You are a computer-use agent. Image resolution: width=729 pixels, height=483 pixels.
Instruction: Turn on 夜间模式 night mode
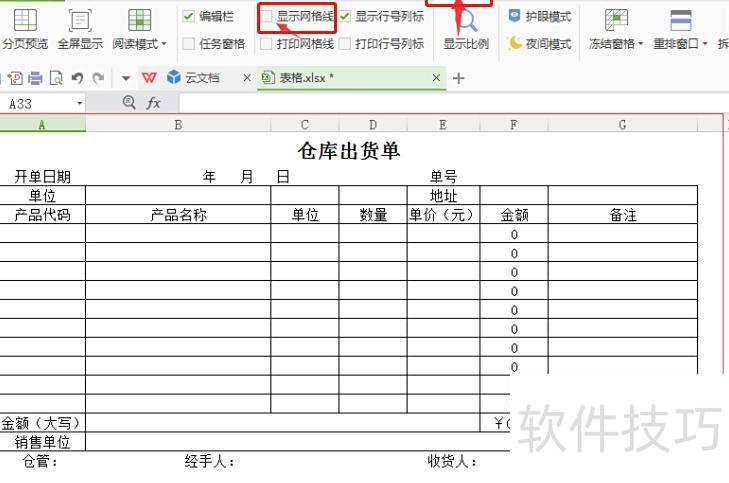click(540, 44)
